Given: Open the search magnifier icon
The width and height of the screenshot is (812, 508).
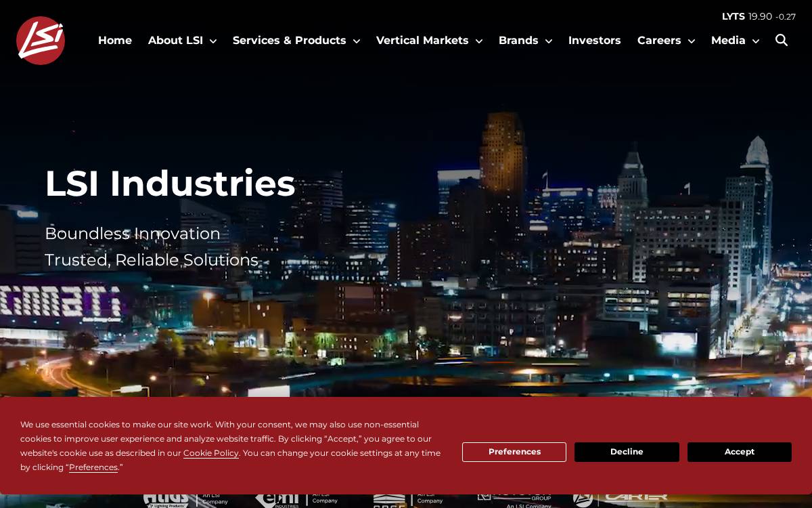Looking at the screenshot, I should pyautogui.click(x=782, y=40).
